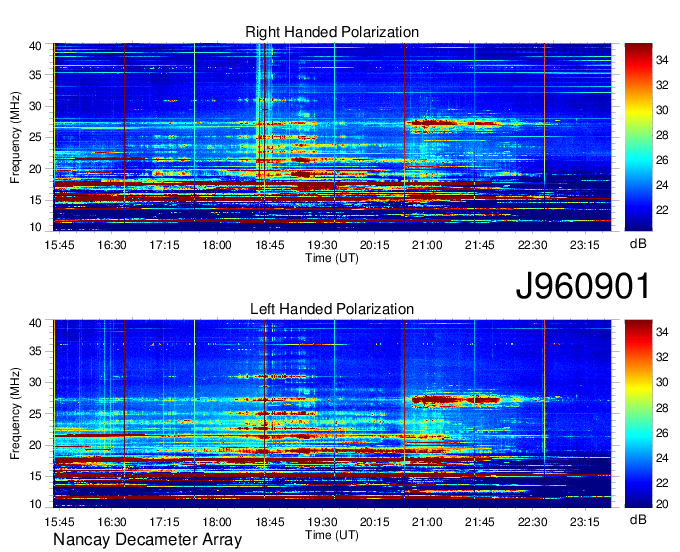Screen dimensions: 680x552
Task: Click the Nancay Decameter Array caption
Action: click(147, 540)
